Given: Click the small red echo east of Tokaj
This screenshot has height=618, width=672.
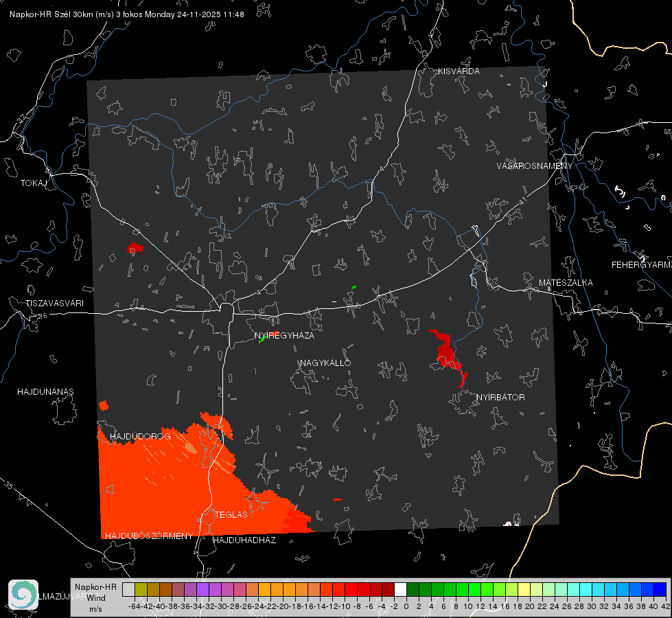Looking at the screenshot, I should [135, 248].
